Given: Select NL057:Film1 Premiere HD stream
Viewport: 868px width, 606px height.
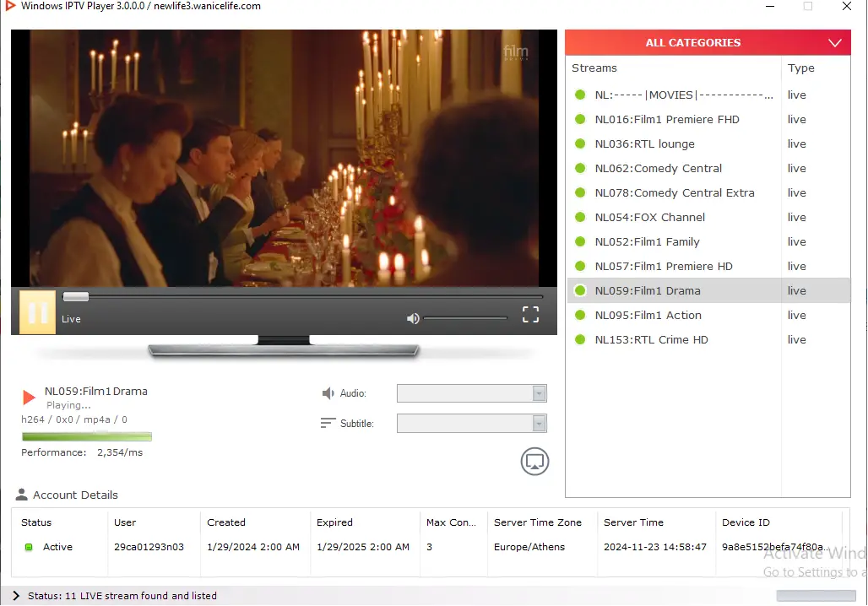Looking at the screenshot, I should (708, 266).
